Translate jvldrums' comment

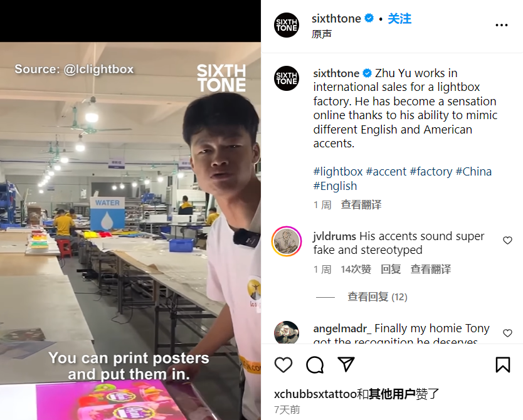coord(431,269)
